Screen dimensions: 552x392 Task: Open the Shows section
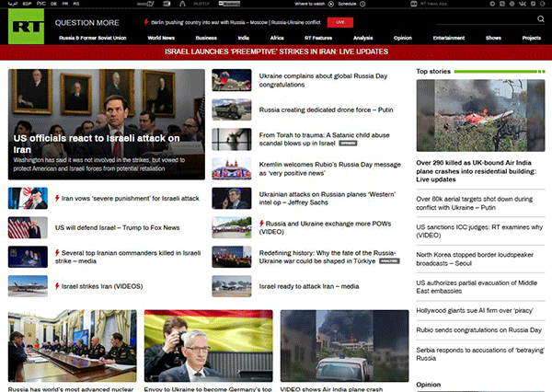pyautogui.click(x=493, y=38)
